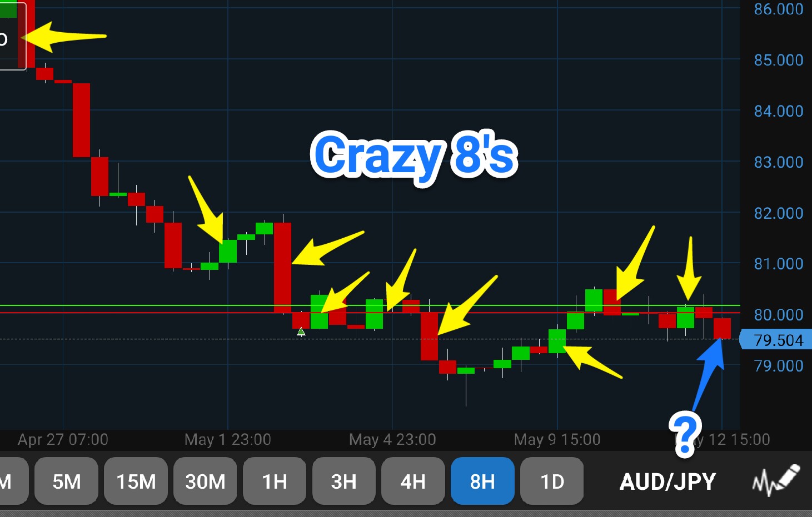Switch chart to 30M timeframe
Screen dimensions: 812x517
point(205,481)
